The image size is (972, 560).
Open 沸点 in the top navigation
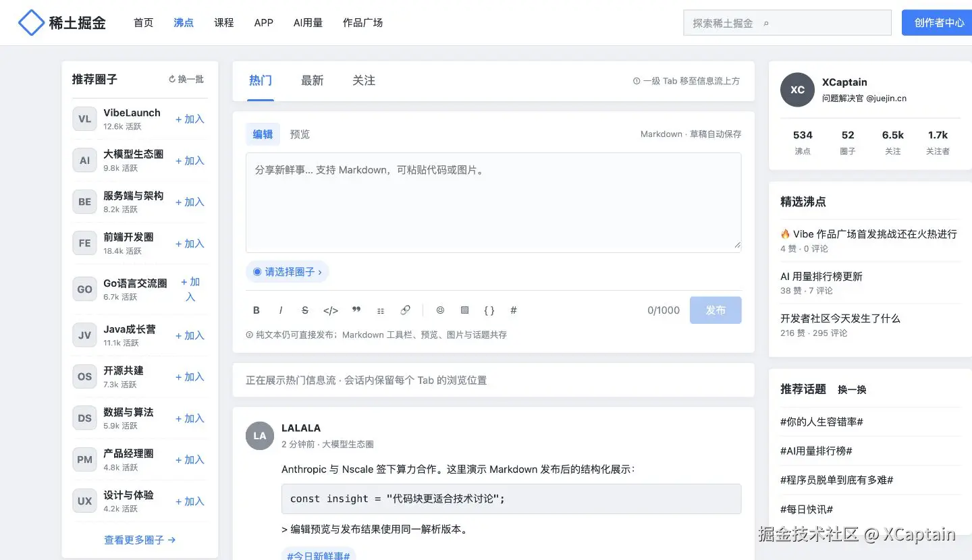pos(184,23)
